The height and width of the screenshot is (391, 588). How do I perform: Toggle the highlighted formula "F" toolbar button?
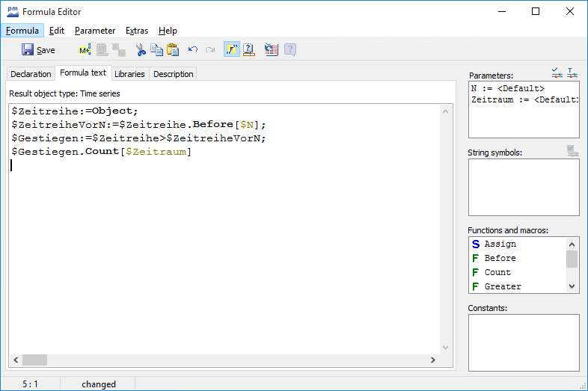pos(231,50)
